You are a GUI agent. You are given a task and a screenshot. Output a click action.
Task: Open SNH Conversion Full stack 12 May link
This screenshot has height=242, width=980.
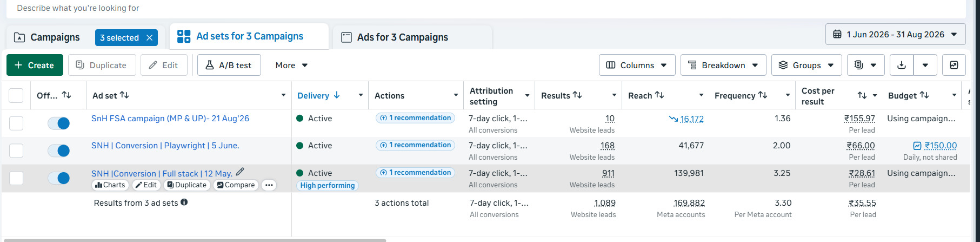[162, 174]
